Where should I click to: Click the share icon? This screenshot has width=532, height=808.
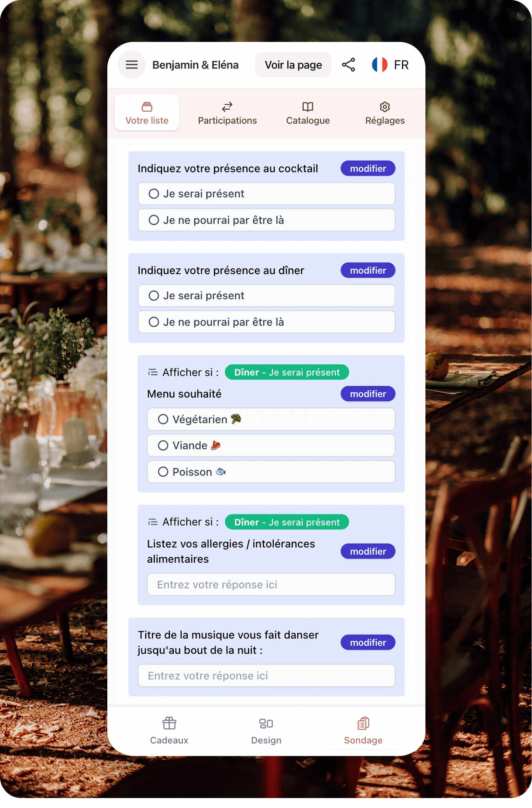[348, 65]
